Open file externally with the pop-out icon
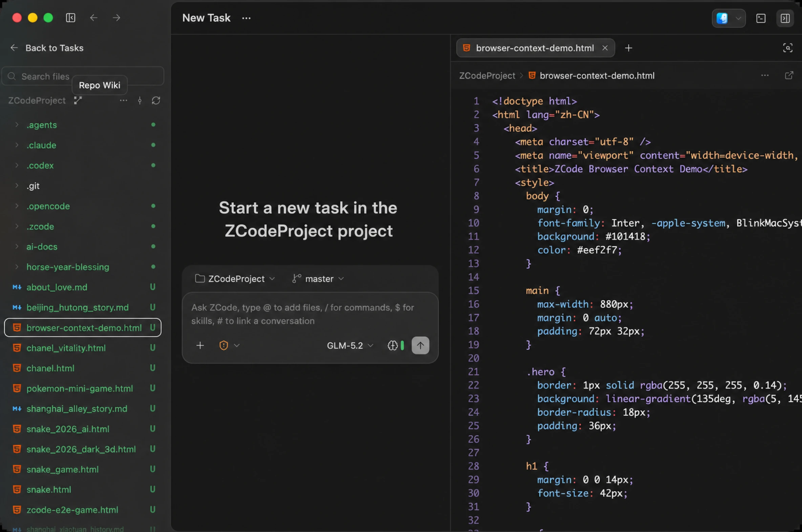Image resolution: width=802 pixels, height=532 pixels. point(789,75)
